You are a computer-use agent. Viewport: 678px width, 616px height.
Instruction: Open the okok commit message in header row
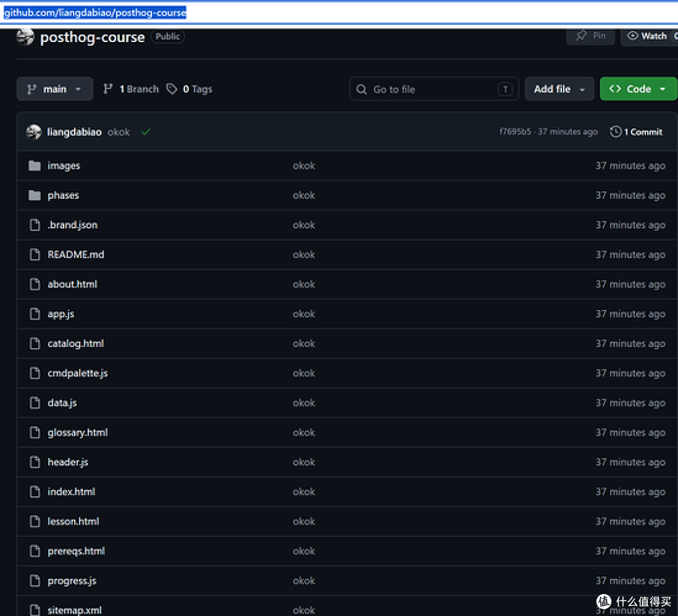pyautogui.click(x=119, y=132)
